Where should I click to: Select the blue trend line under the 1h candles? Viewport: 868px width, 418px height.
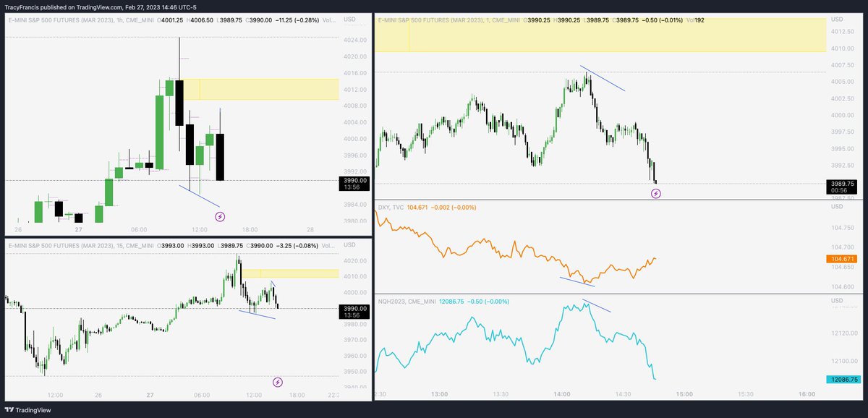click(x=199, y=196)
